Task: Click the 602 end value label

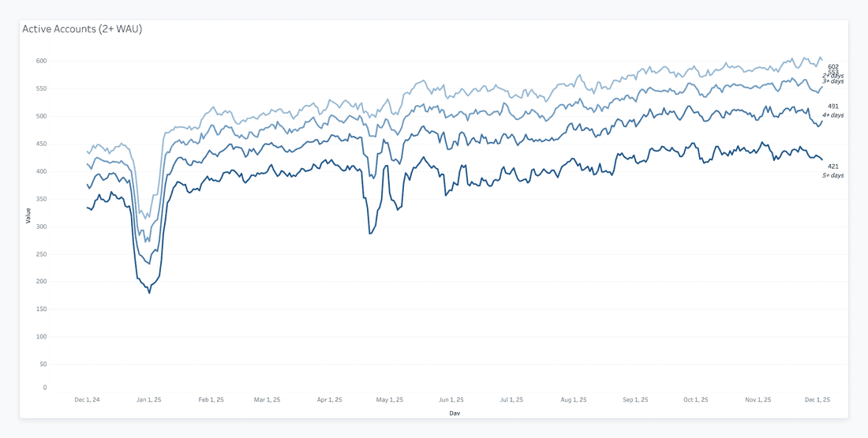Action: [832, 66]
